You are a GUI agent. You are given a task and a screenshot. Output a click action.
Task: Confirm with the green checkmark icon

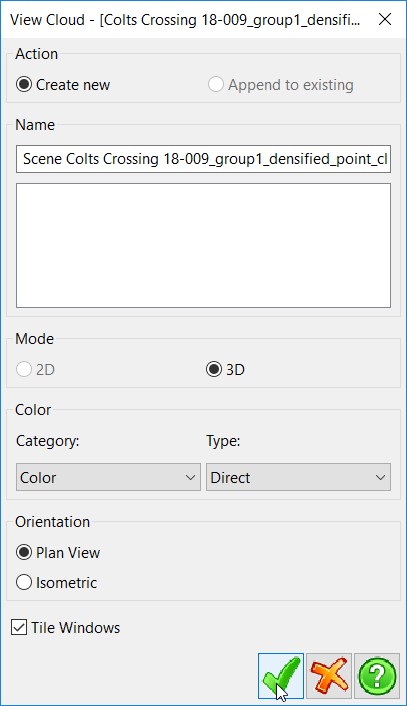[281, 676]
